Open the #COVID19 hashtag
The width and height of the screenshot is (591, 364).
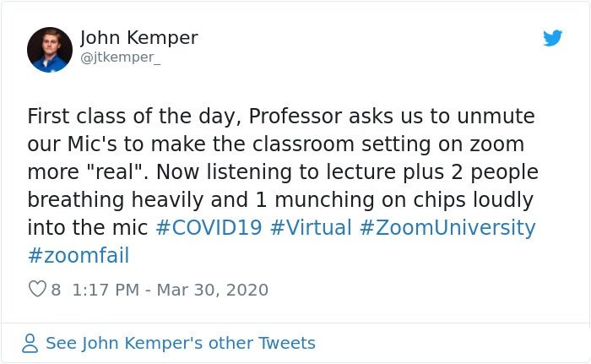pyautogui.click(x=209, y=227)
